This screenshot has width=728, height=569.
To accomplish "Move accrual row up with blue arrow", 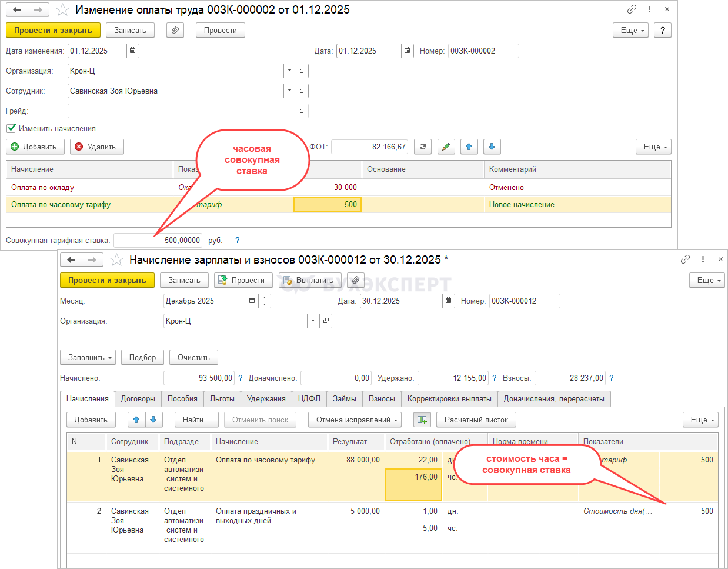I will pyautogui.click(x=469, y=147).
